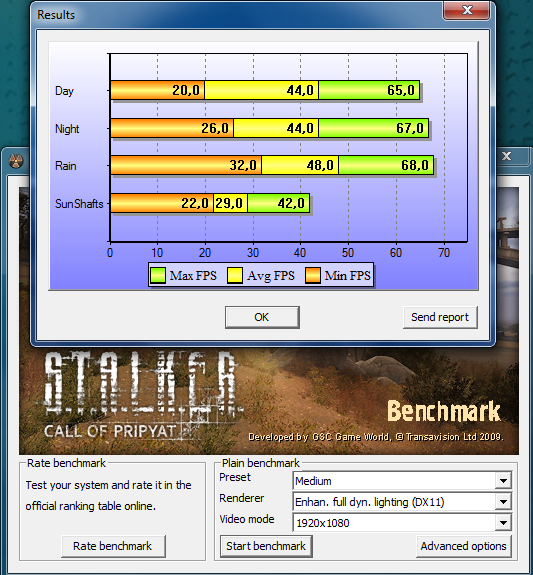Click the Night avg bar labeled 44,0

click(276, 128)
